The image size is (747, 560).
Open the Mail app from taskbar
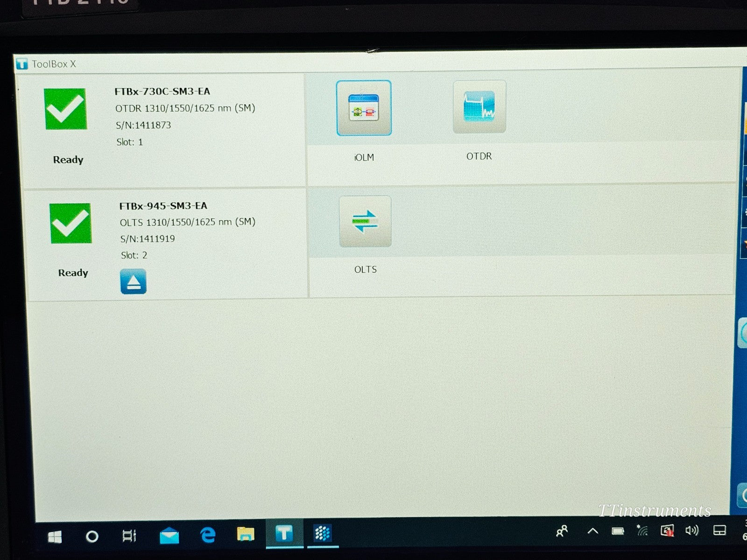point(169,536)
